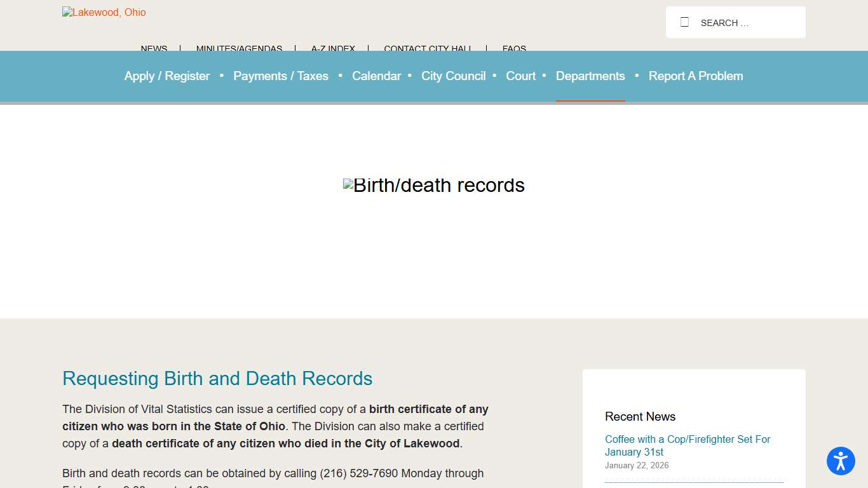Open the accessibility options widget
This screenshot has height=488, width=868.
tap(840, 461)
